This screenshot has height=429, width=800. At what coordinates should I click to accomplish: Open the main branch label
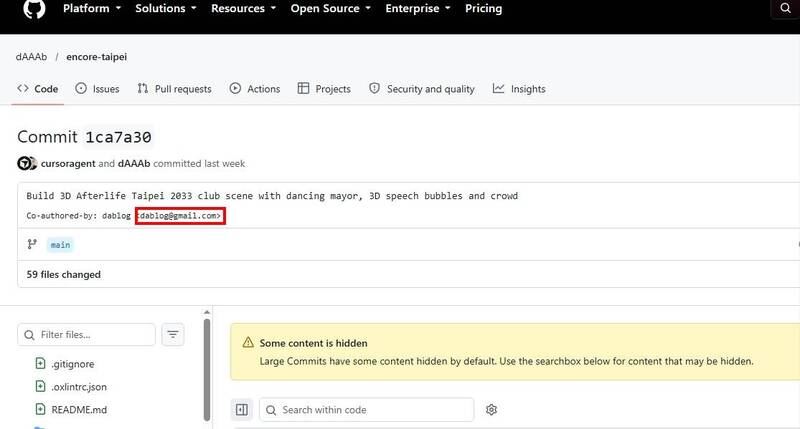click(60, 245)
